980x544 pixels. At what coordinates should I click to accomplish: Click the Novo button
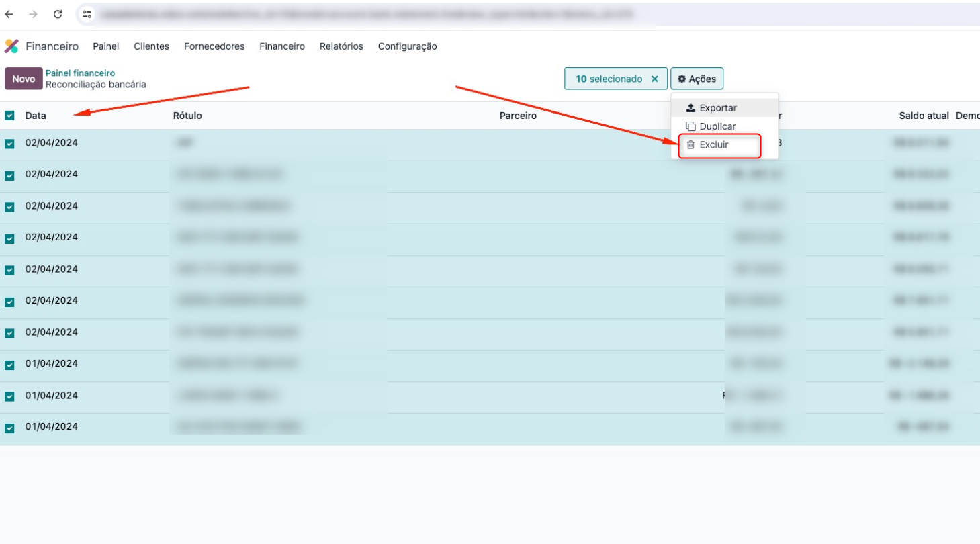coord(24,79)
